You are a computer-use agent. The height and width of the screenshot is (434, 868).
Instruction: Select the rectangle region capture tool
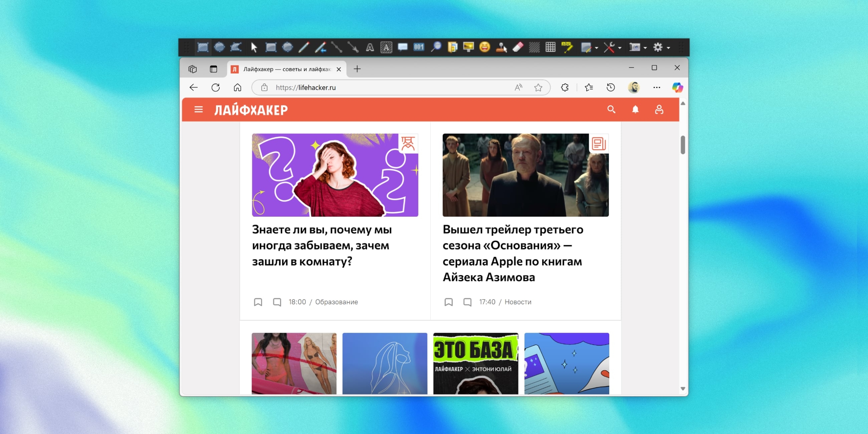203,47
